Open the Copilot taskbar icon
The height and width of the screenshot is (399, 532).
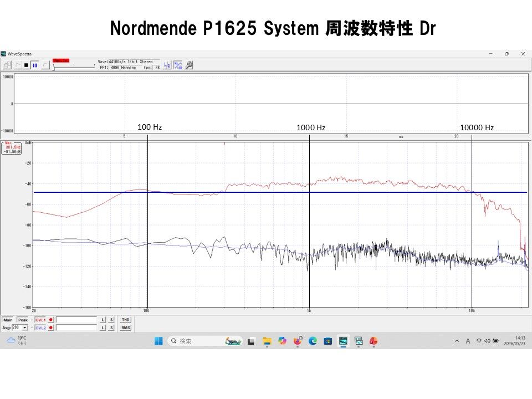coord(282,341)
